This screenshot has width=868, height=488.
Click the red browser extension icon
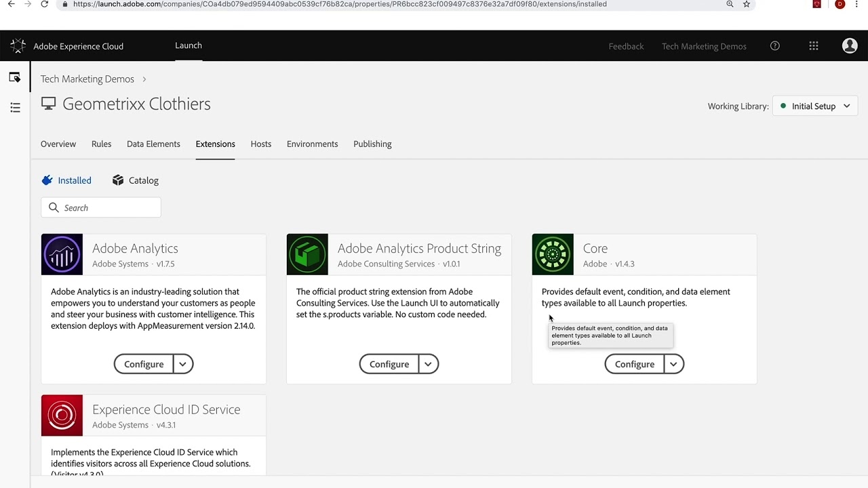816,4
